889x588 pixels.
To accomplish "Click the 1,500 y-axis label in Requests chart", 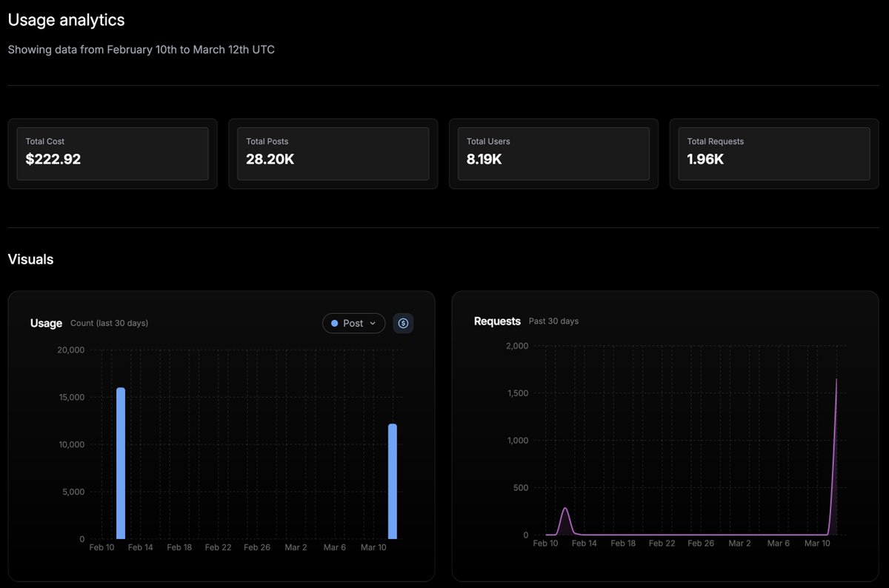I will click(517, 392).
